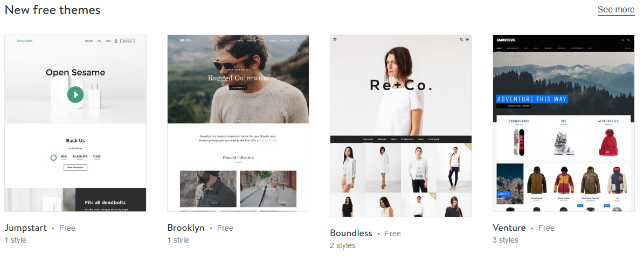
Task: Click the search icon in Venture preview header
Action: coord(622,40)
